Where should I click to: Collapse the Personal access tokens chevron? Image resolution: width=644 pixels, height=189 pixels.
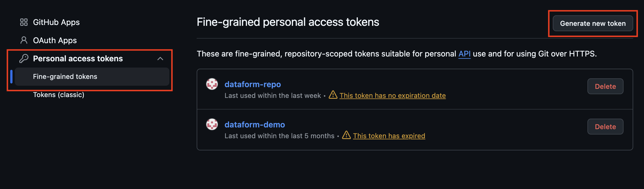[x=160, y=58]
